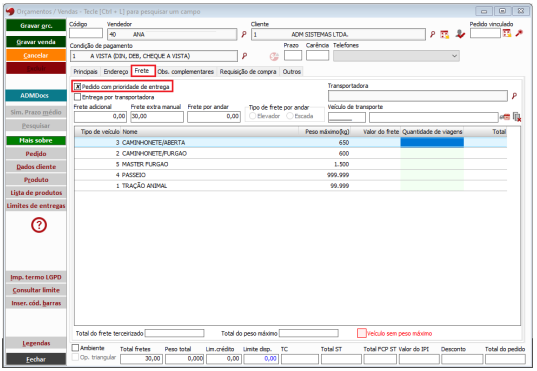537x371 pixels.
Task: Click the orange Cancelar button
Action: [36, 55]
